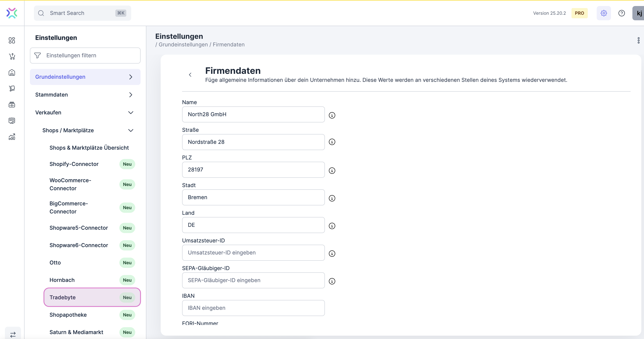The height and width of the screenshot is (339, 644).
Task: Open Shopify-Connector settings entry
Action: 74,164
